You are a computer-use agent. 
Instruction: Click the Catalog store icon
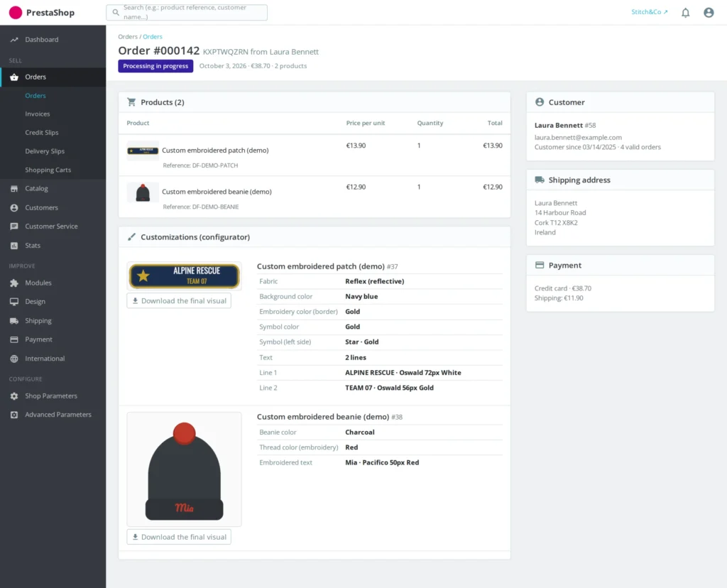pyautogui.click(x=14, y=189)
